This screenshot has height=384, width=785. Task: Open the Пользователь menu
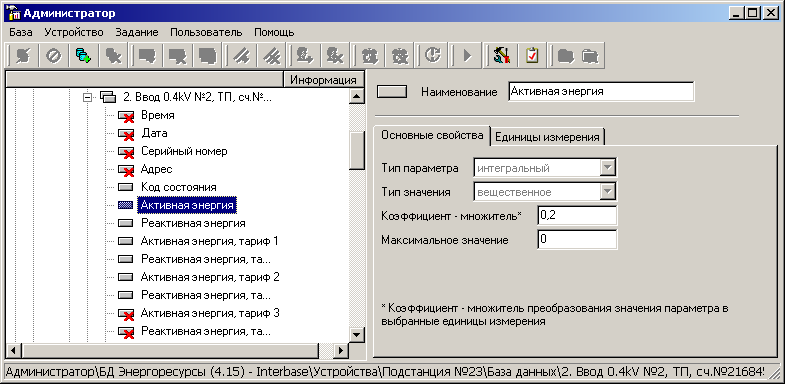(x=206, y=33)
